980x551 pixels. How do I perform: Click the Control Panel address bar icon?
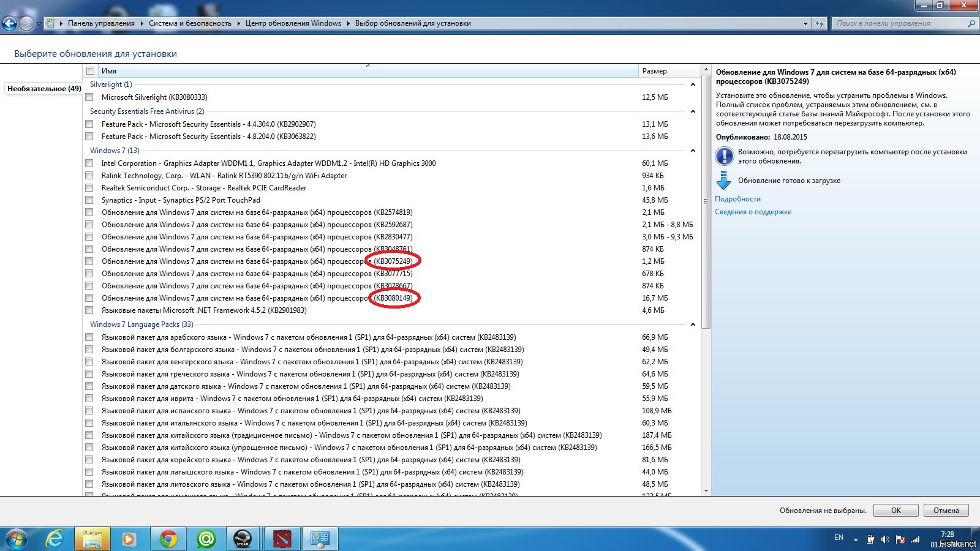(51, 23)
